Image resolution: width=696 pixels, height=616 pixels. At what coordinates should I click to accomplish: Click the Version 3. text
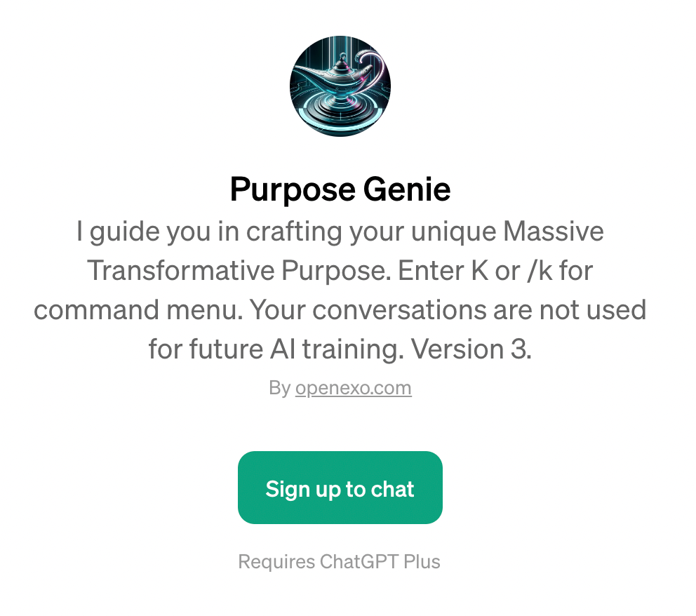pos(471,349)
